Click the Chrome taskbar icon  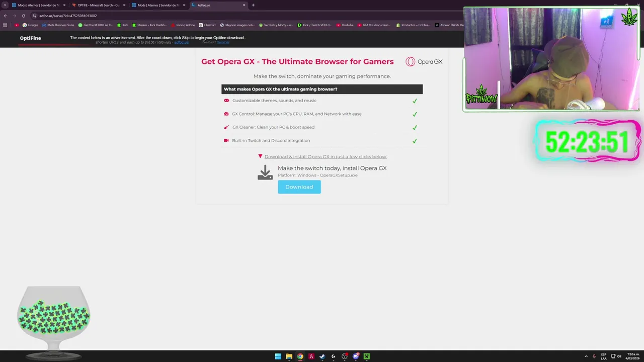300,356
